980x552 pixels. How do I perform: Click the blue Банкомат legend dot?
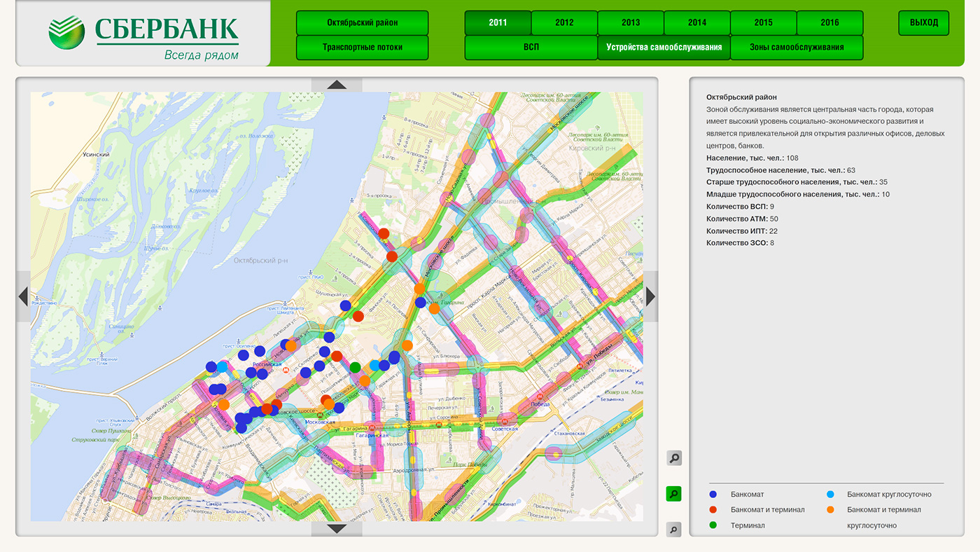[x=713, y=495]
